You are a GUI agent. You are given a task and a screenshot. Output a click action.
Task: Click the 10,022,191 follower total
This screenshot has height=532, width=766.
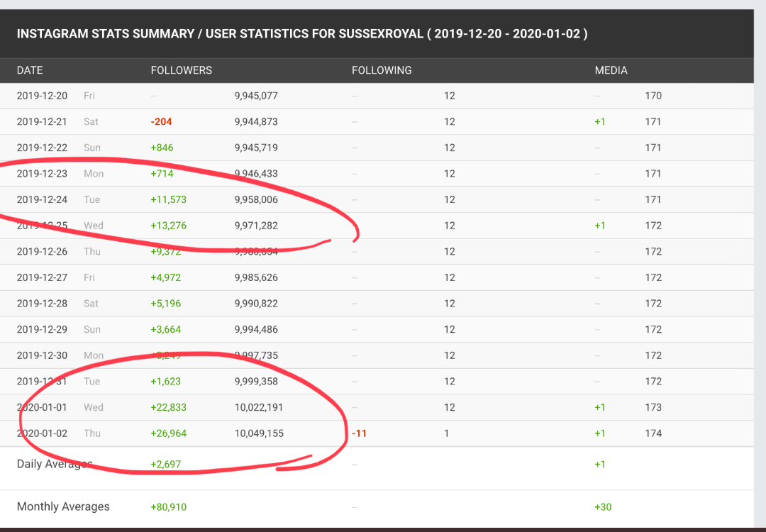click(x=259, y=407)
